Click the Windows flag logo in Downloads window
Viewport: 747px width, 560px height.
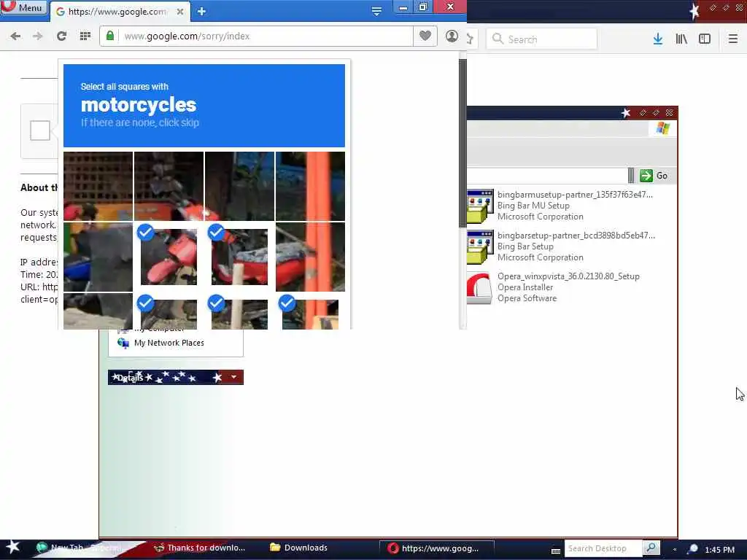pyautogui.click(x=662, y=128)
